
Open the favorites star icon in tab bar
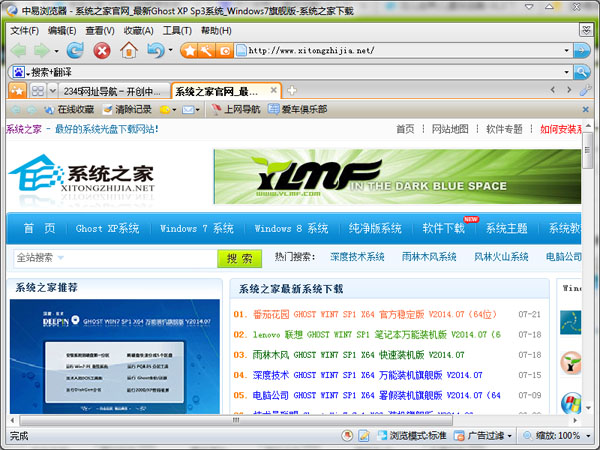click(15, 91)
